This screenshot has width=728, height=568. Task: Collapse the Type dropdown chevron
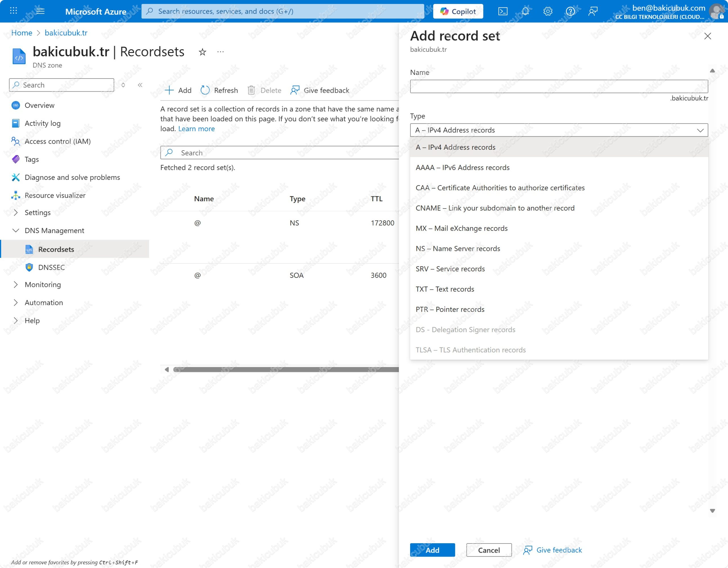coord(700,130)
